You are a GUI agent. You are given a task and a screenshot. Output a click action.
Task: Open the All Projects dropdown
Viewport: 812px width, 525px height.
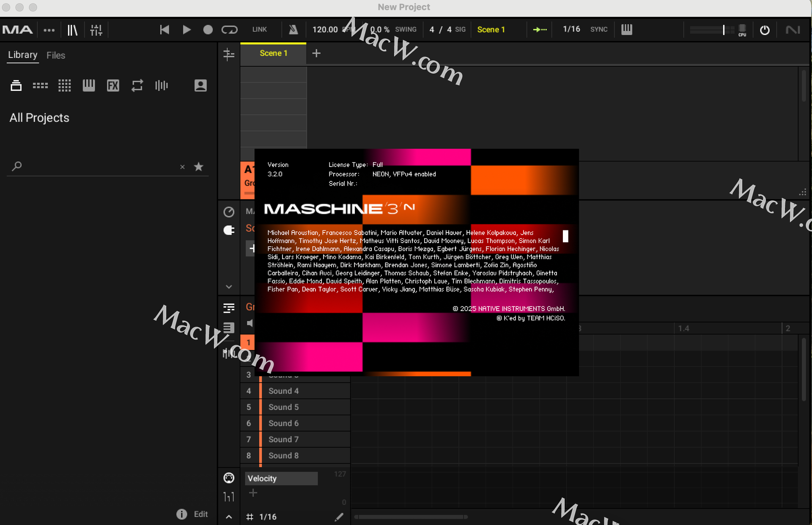click(39, 118)
